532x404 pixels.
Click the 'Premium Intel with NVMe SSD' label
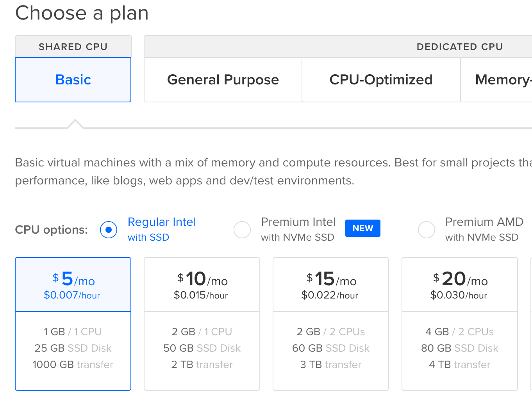pos(298,229)
